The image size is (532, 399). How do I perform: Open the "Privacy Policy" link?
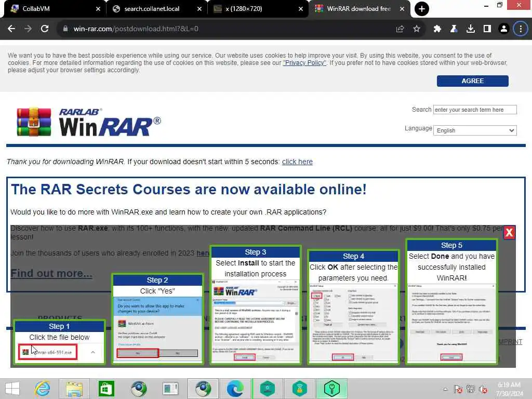tap(304, 63)
